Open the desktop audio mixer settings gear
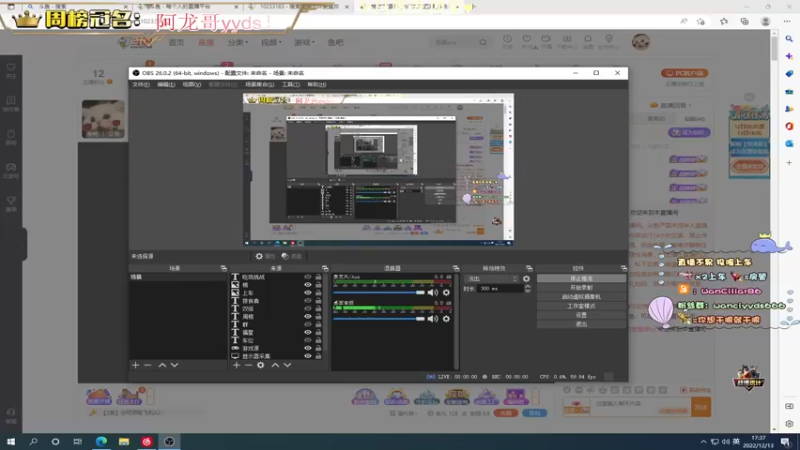800x450 pixels. point(446,319)
